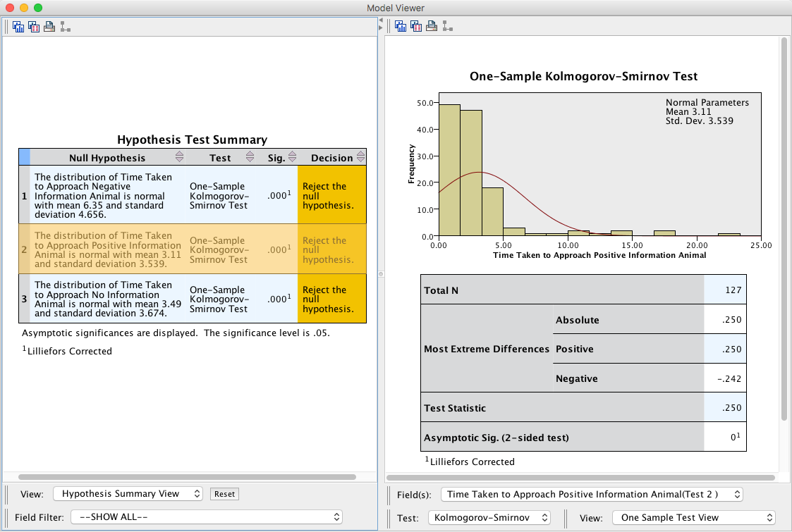This screenshot has width=792, height=532.
Task: Open the Hypothesis Summary View dropdown
Action: pos(128,494)
